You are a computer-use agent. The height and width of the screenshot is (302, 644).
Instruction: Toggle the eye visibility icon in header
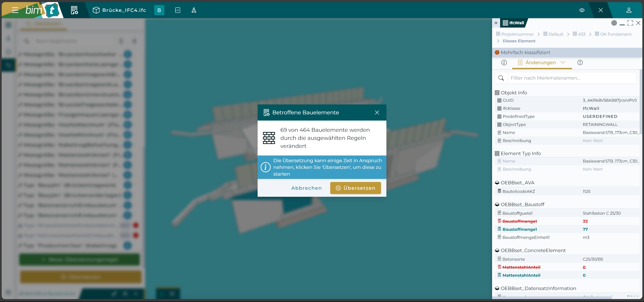(582, 10)
